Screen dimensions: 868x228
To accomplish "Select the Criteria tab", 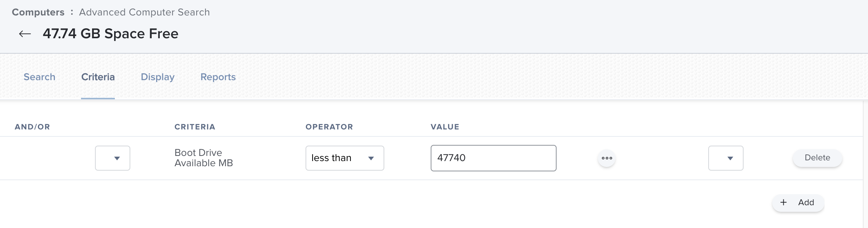I will coord(98,77).
